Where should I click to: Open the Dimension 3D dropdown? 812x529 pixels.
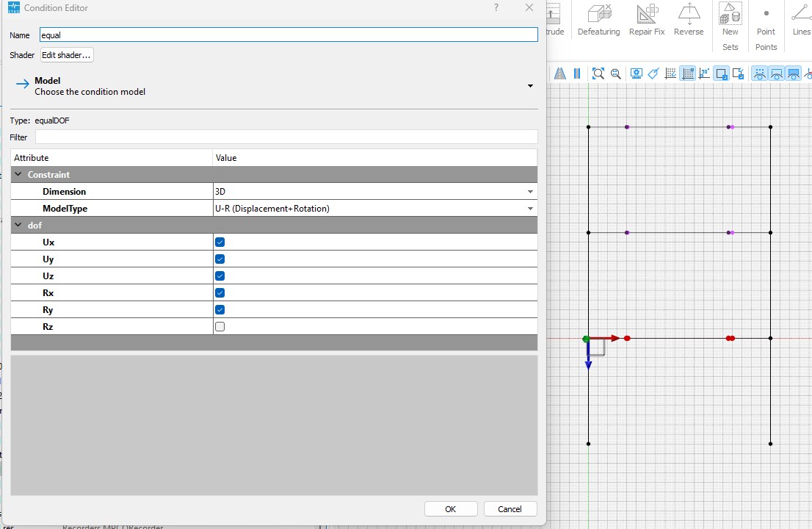click(375, 192)
